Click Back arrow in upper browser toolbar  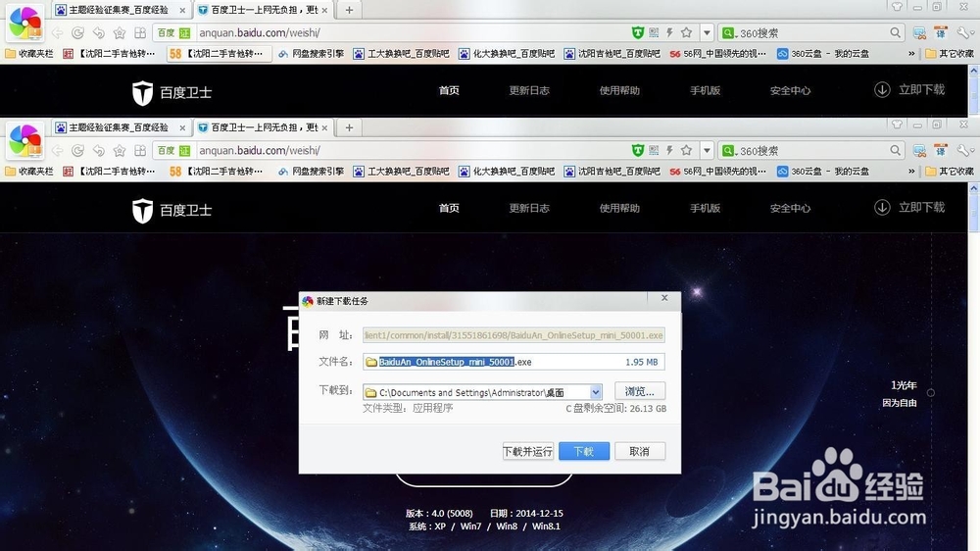pos(58,33)
